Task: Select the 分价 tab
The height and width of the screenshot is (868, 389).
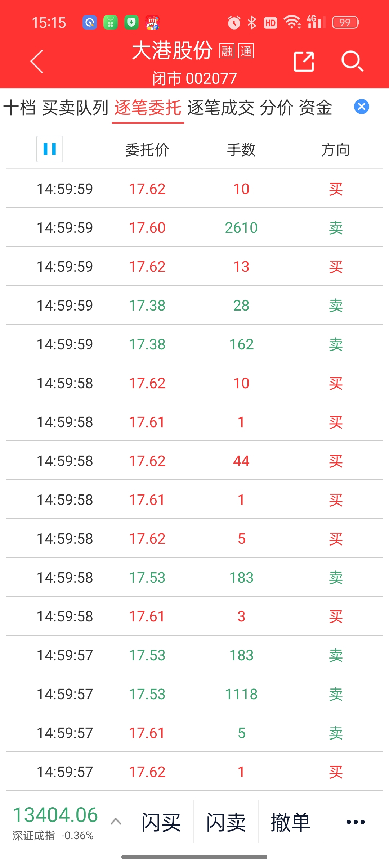Action: (x=276, y=108)
